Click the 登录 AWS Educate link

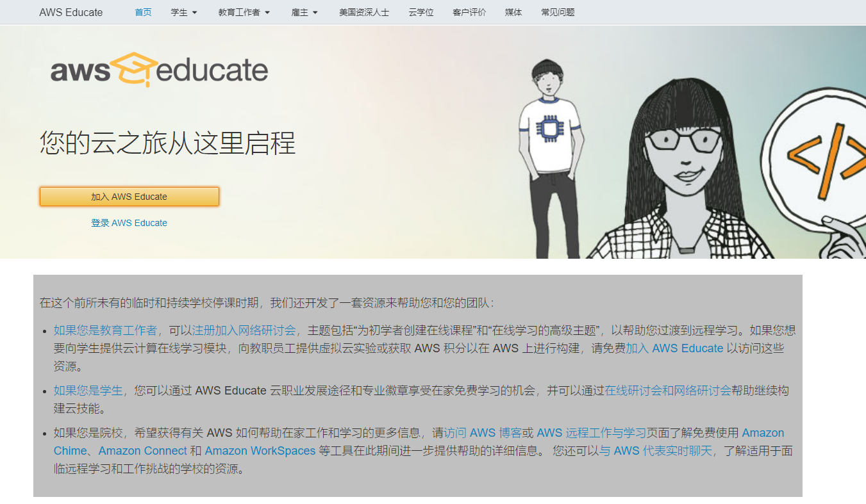tap(129, 223)
